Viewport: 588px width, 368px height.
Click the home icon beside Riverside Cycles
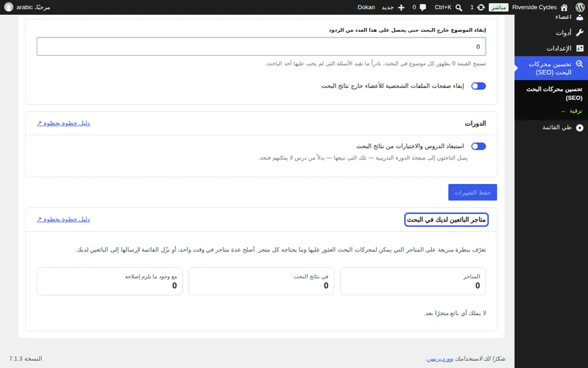tap(564, 7)
